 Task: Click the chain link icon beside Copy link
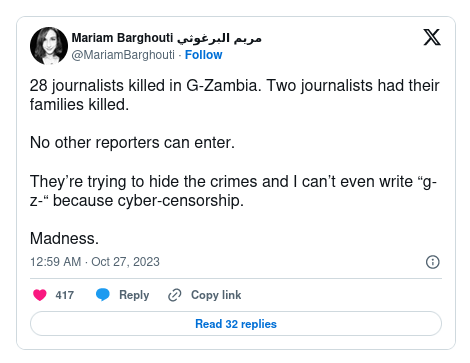175,295
